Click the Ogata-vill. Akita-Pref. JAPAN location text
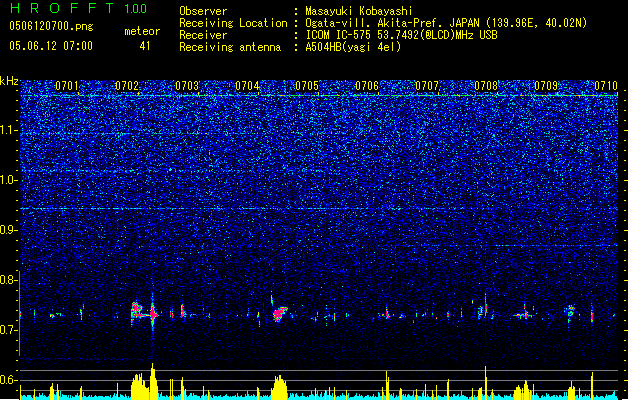The height and width of the screenshot is (400, 629). pos(446,23)
